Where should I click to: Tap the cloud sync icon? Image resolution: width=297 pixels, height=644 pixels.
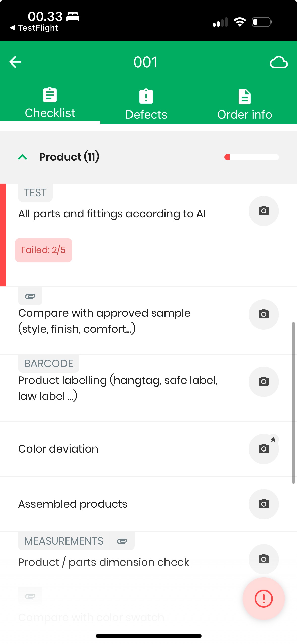278,62
